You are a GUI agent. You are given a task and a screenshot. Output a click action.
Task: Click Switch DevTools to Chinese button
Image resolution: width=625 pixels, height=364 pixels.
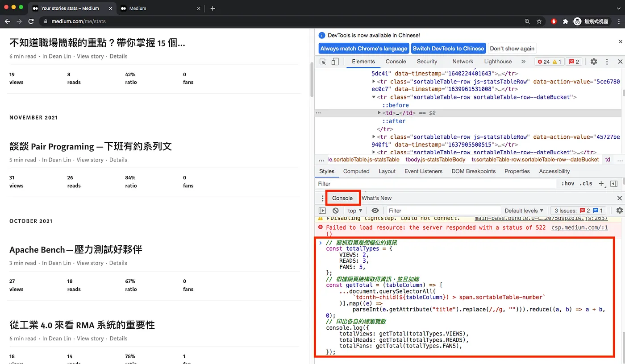(x=448, y=49)
